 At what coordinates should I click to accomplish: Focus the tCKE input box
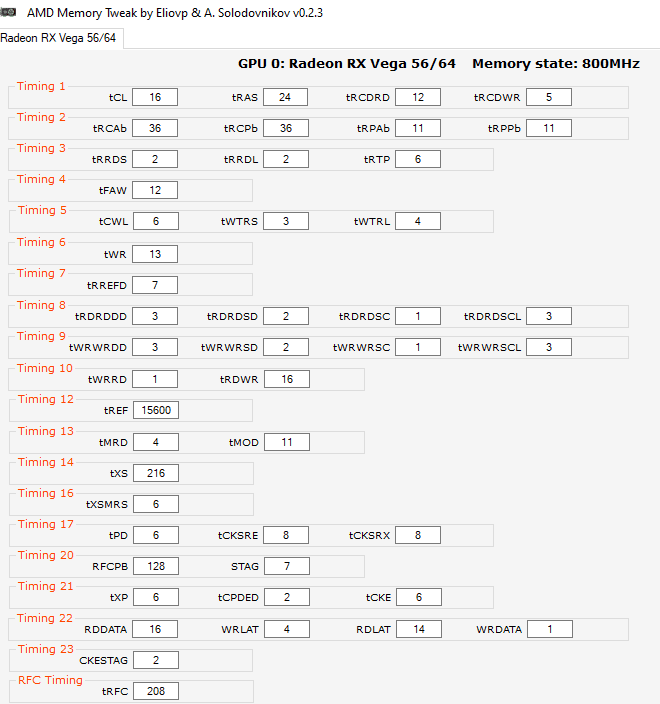tap(418, 597)
